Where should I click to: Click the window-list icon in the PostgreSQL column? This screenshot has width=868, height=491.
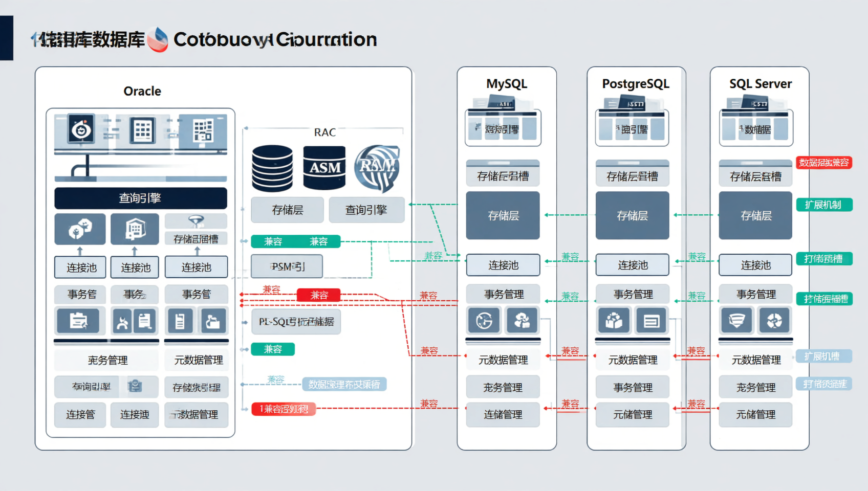coord(652,321)
